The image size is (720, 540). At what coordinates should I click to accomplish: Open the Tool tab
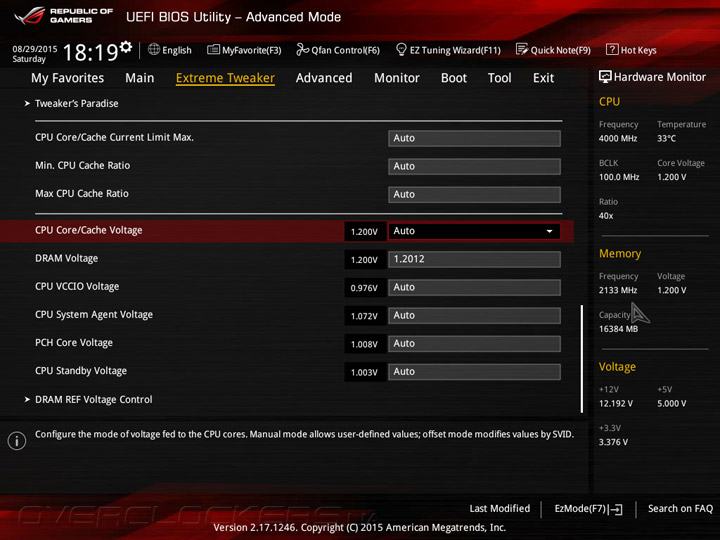(x=500, y=78)
